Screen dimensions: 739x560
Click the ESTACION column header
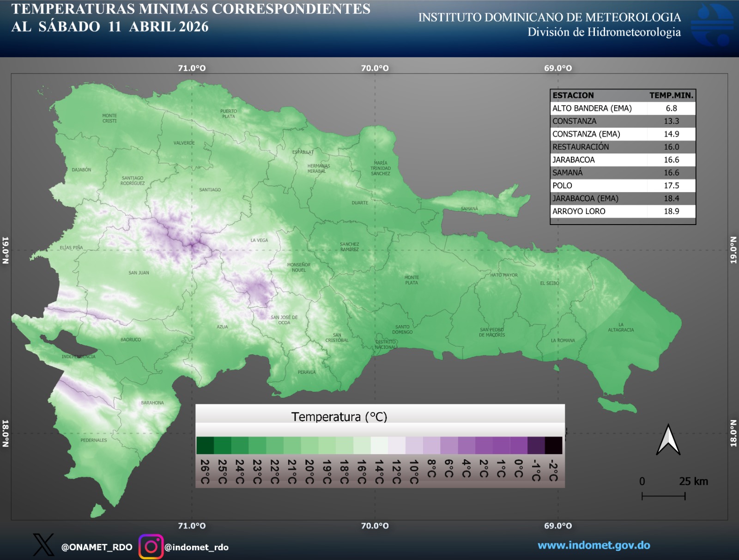click(x=573, y=95)
